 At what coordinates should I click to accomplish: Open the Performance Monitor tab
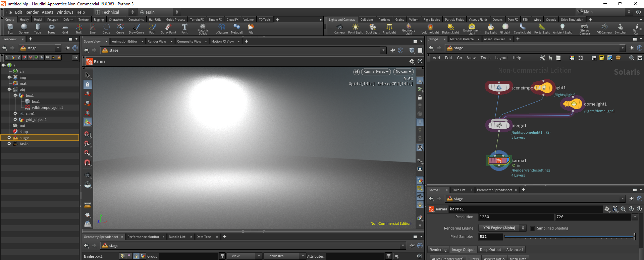pos(144,237)
